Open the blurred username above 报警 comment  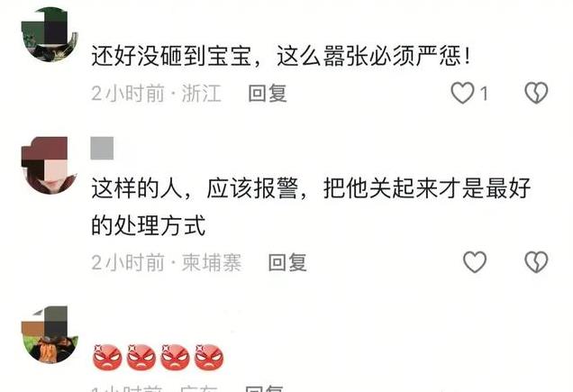point(102,148)
